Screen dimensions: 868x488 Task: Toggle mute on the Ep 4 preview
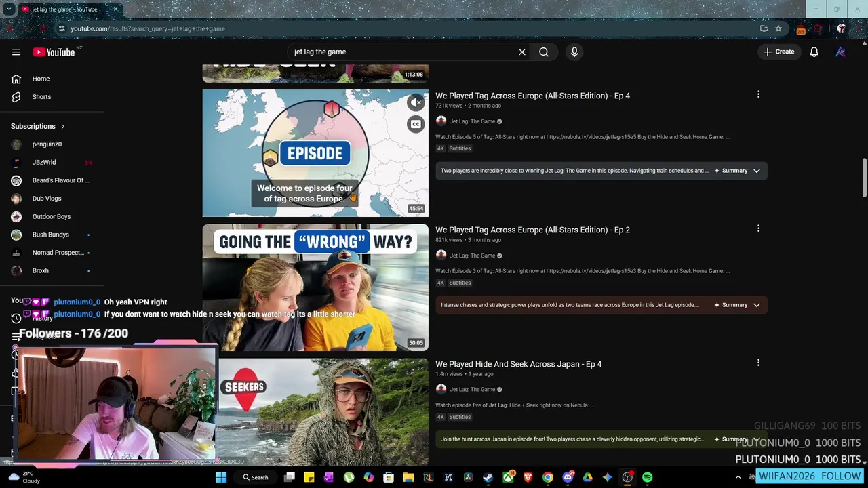(416, 102)
